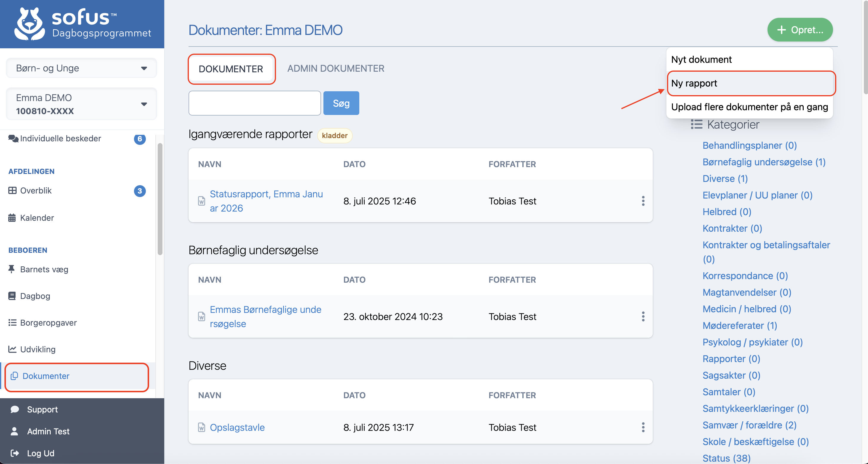Open Dagbog from the sidebar
Screen dimensions: 868x464
35,296
